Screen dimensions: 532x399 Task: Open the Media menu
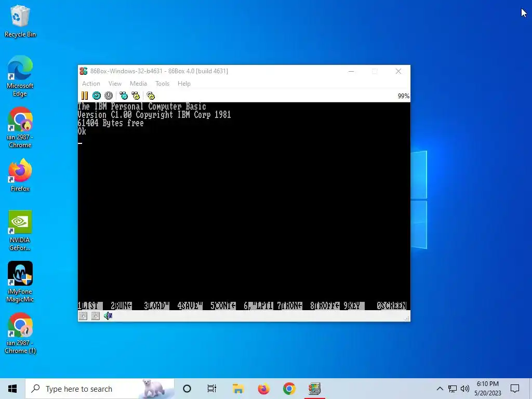point(138,84)
